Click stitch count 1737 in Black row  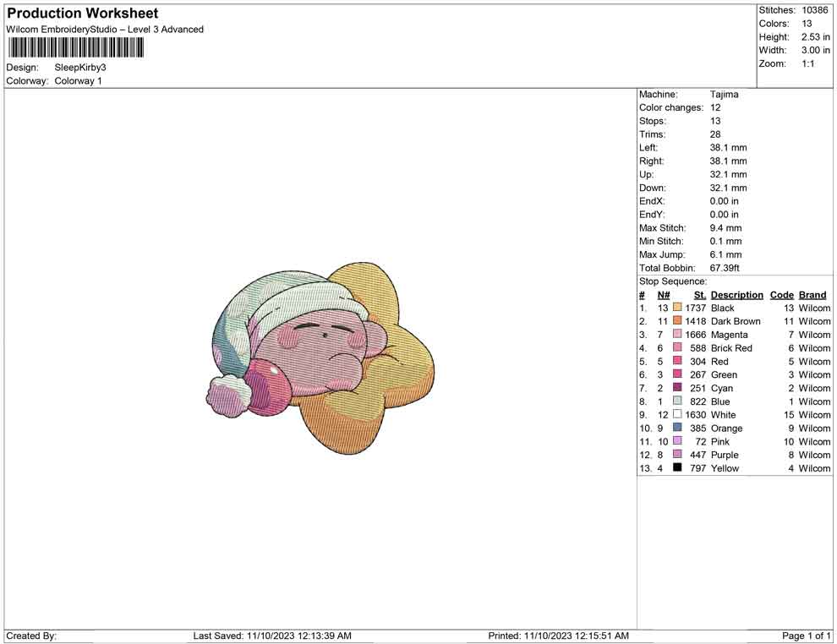[696, 308]
